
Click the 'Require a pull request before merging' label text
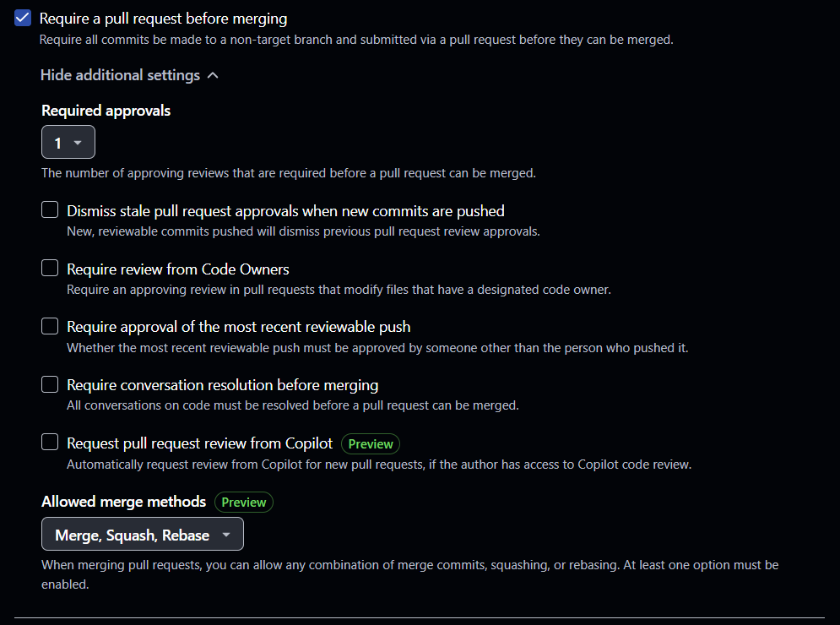click(x=163, y=18)
